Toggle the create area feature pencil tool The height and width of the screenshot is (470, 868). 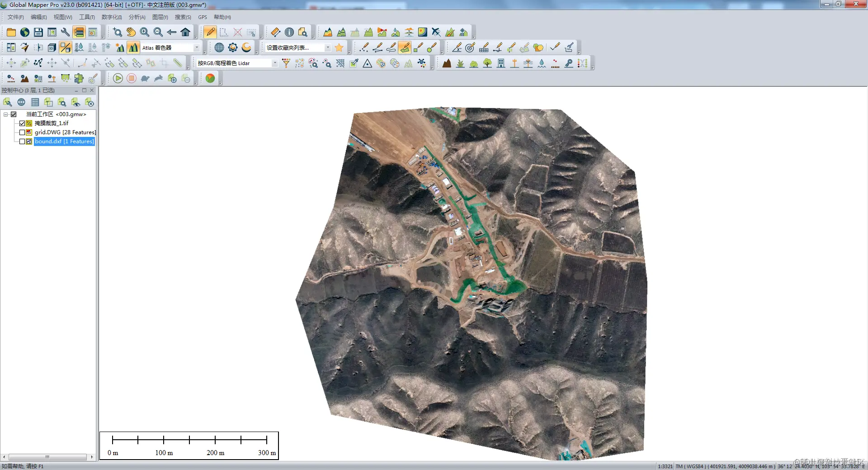405,47
